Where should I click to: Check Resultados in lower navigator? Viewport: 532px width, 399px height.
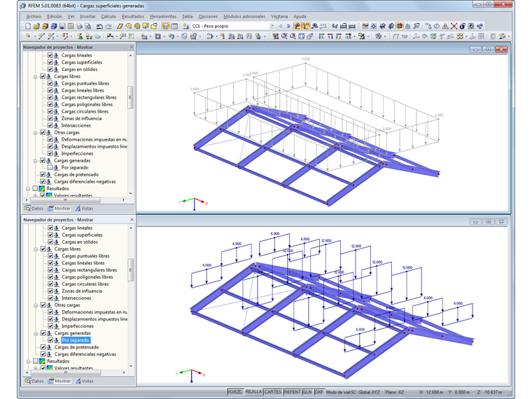35,361
